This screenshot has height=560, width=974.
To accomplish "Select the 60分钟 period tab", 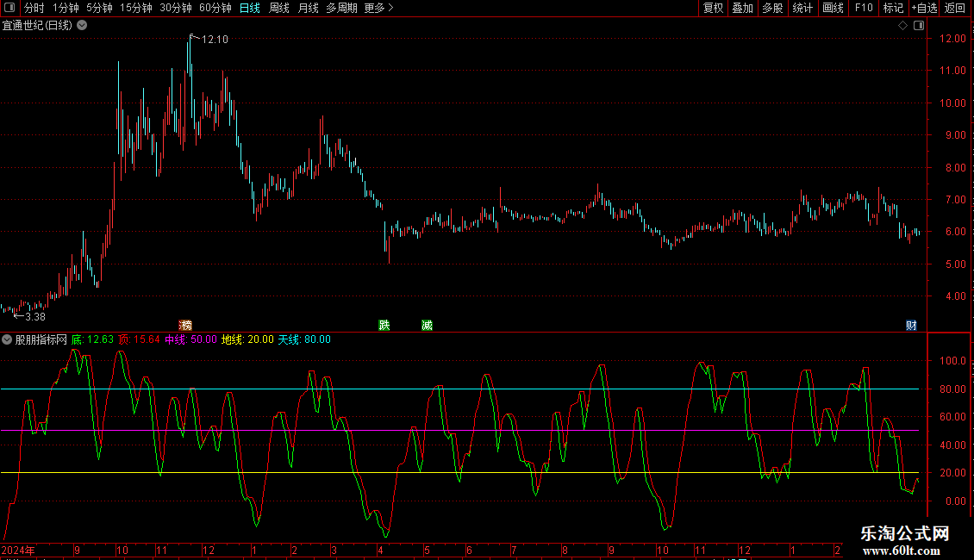I will 215,8.
